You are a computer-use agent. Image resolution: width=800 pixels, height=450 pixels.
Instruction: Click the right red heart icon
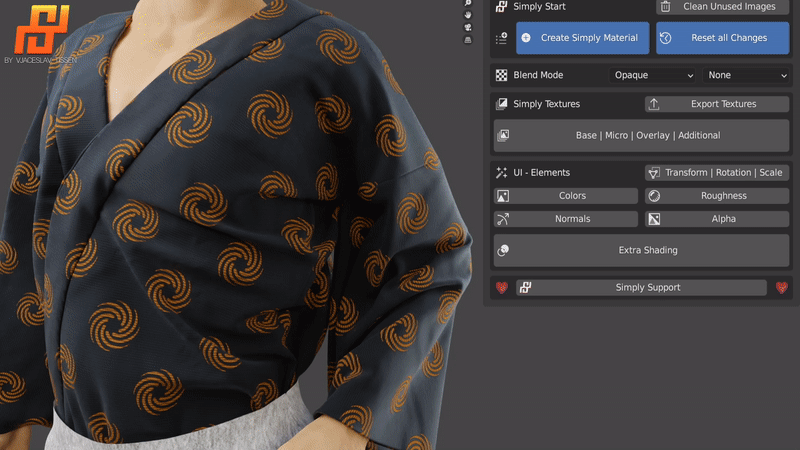pyautogui.click(x=782, y=288)
